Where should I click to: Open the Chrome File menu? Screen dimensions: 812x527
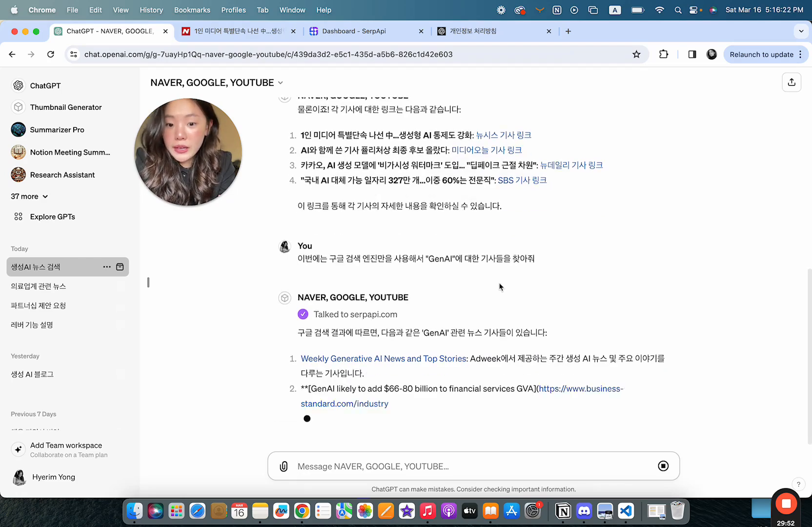[72, 10]
